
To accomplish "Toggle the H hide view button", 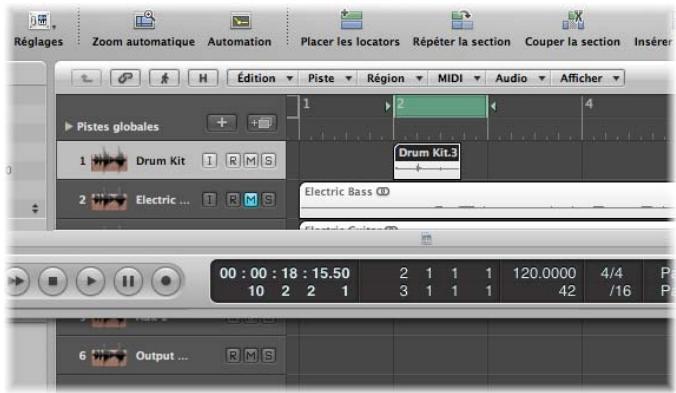I will (x=203, y=78).
